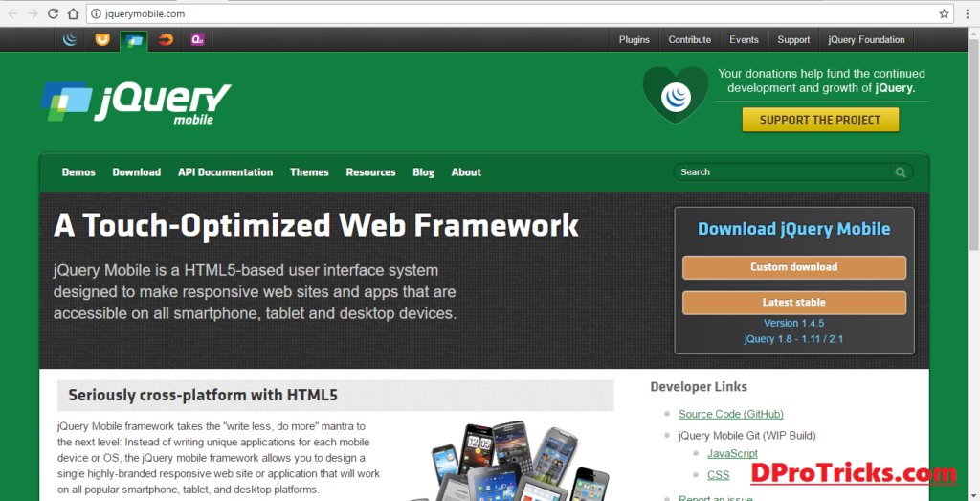Image resolution: width=980 pixels, height=501 pixels.
Task: Click the Download jQuery Mobile heading
Action: point(793,229)
